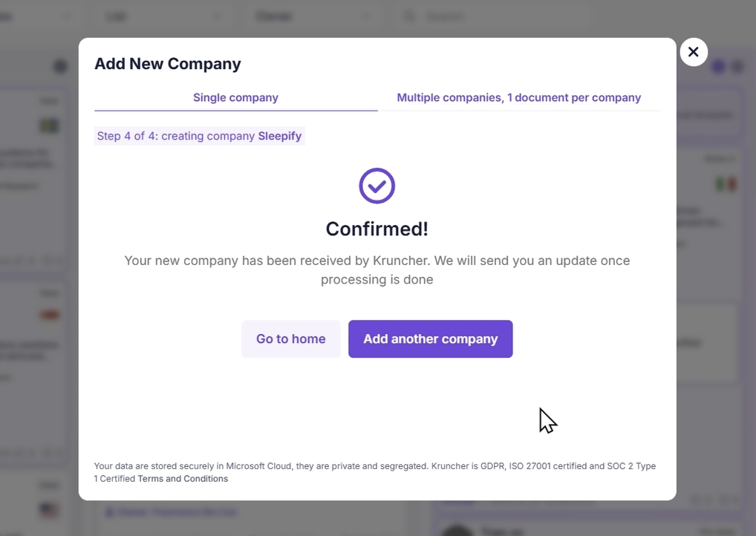
Task: Expand the leftmost blurred top bar dropdown chevron
Action: coord(68,16)
